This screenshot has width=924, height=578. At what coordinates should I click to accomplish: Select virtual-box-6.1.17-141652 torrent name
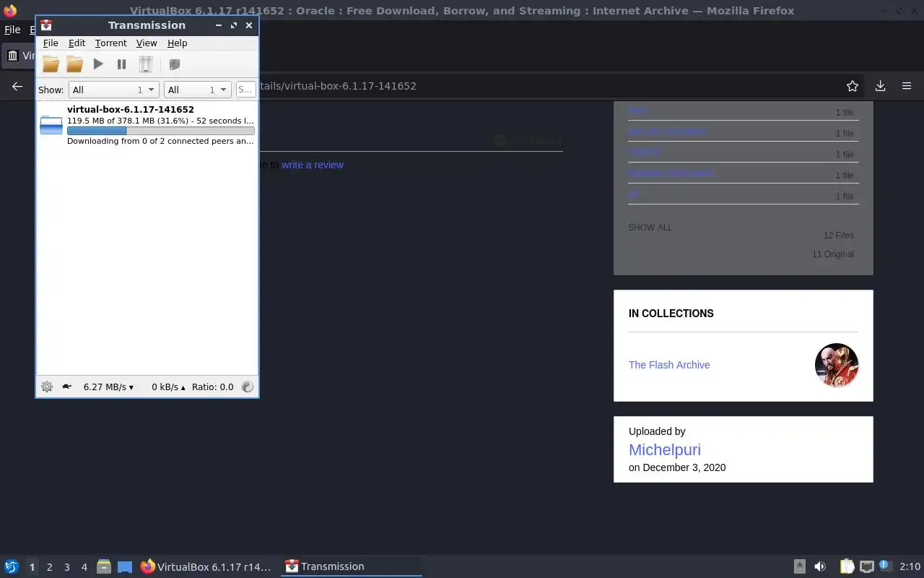131,110
